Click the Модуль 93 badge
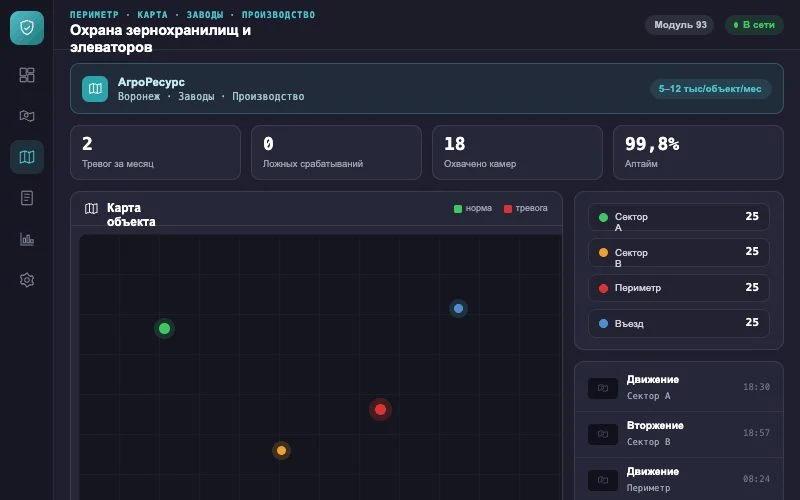 (680, 24)
